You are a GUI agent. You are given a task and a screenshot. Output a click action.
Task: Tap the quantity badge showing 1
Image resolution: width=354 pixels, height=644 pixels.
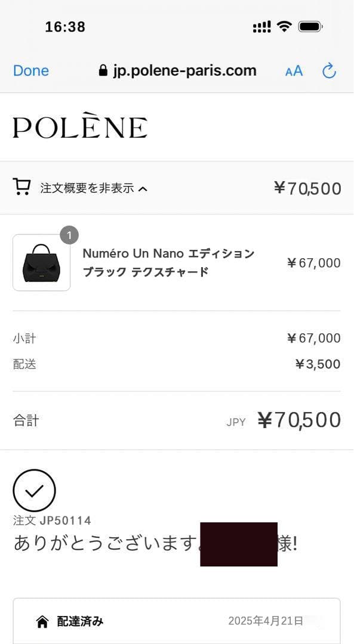point(70,235)
